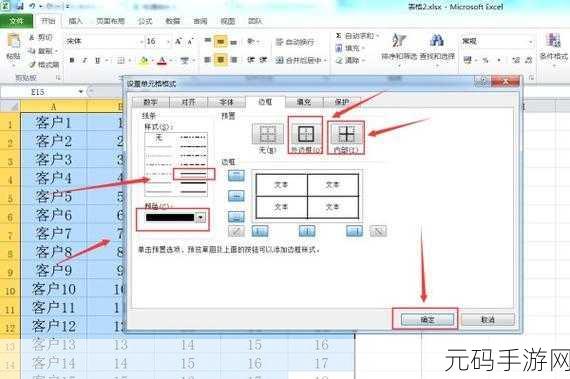Open the number format 常规 dropdown
The width and height of the screenshot is (570, 379).
tap(531, 42)
